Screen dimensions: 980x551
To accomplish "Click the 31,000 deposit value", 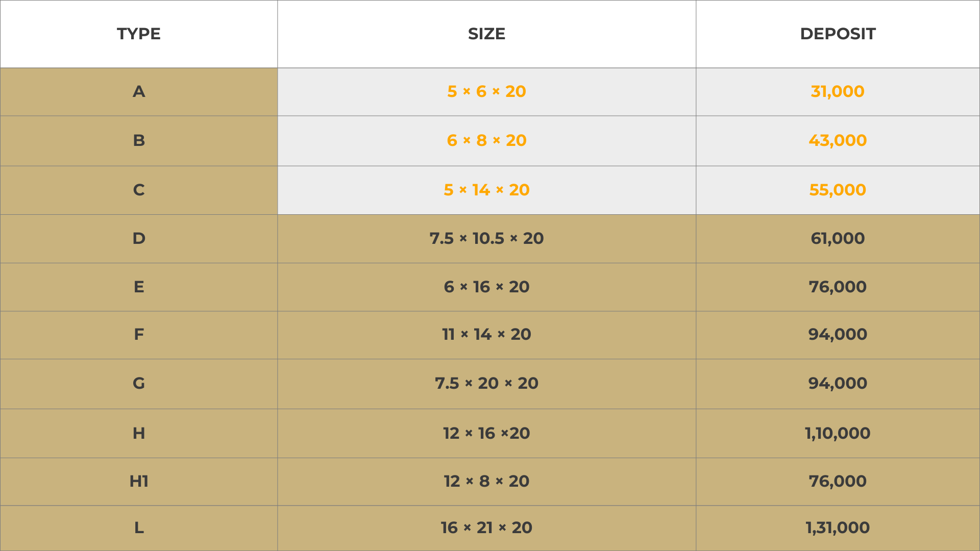I will point(838,91).
